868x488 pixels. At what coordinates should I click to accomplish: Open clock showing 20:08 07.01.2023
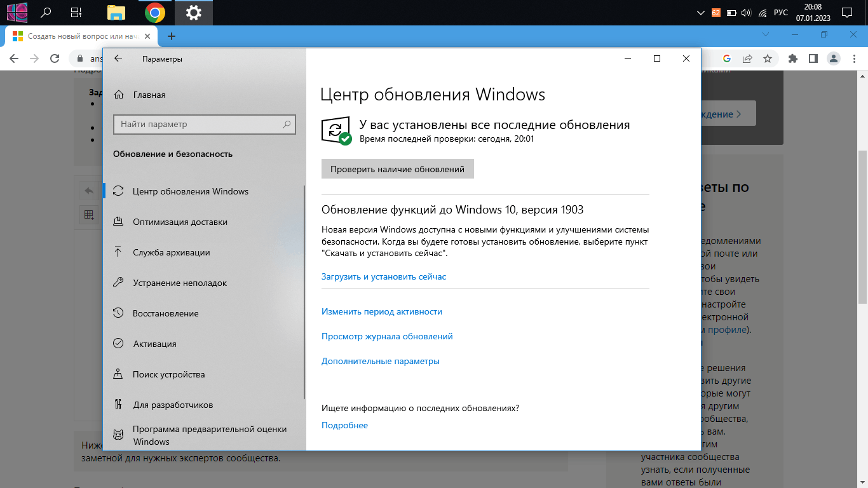(813, 13)
